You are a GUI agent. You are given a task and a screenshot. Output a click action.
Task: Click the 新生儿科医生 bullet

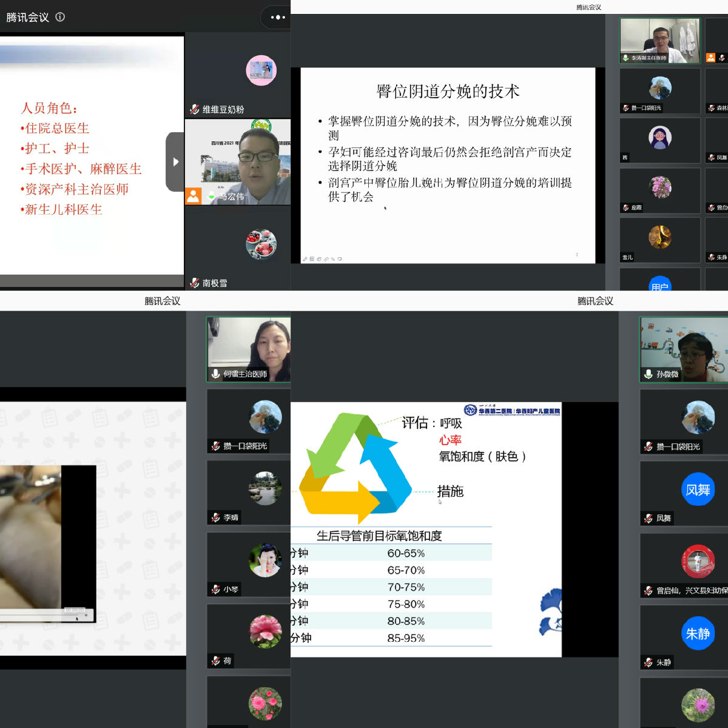[x=61, y=209]
